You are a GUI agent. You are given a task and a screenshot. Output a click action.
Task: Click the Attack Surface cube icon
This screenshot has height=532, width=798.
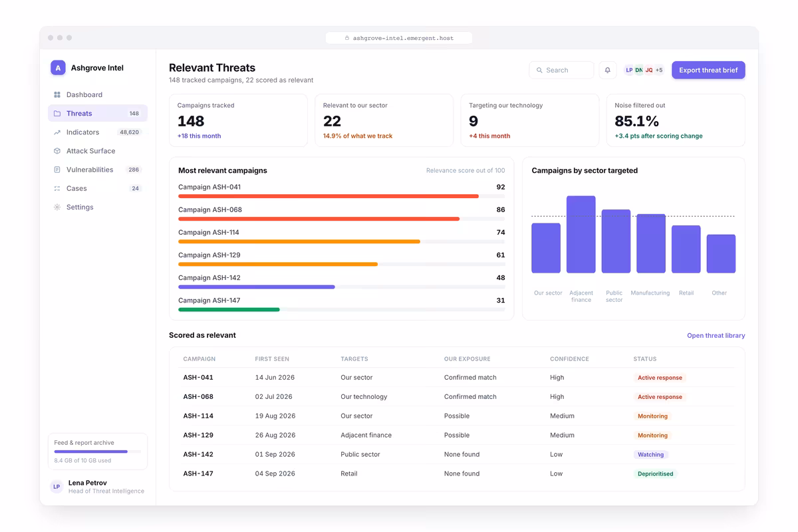pyautogui.click(x=57, y=151)
